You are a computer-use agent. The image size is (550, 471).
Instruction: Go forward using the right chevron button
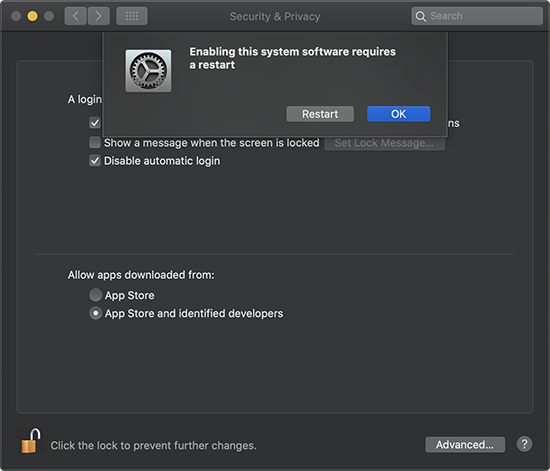click(x=99, y=16)
